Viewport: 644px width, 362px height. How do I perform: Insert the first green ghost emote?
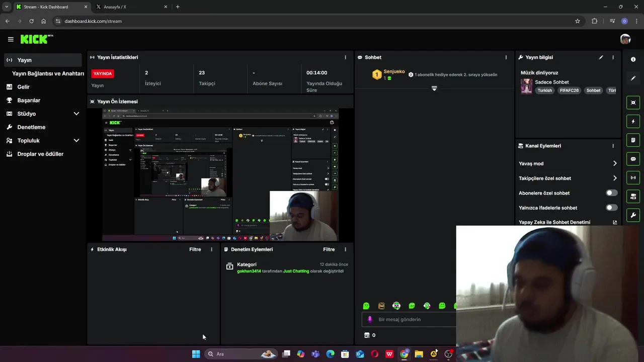[366, 306]
